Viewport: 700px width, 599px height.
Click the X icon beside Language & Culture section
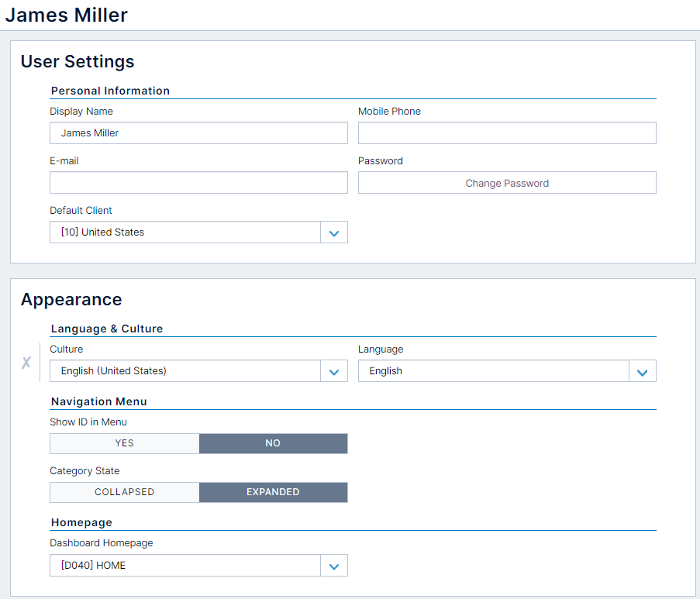pos(26,362)
